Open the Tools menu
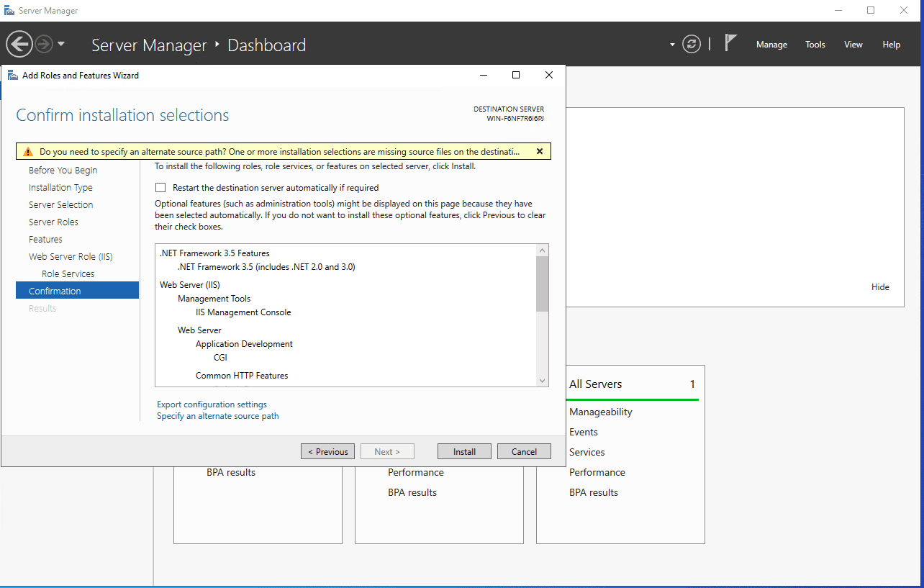Image resolution: width=924 pixels, height=588 pixels. 815,45
